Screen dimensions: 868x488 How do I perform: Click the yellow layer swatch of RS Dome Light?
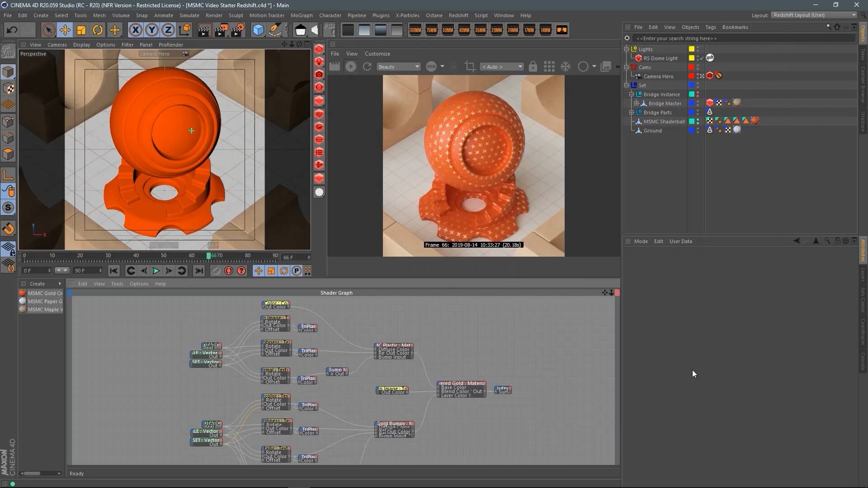pos(691,58)
